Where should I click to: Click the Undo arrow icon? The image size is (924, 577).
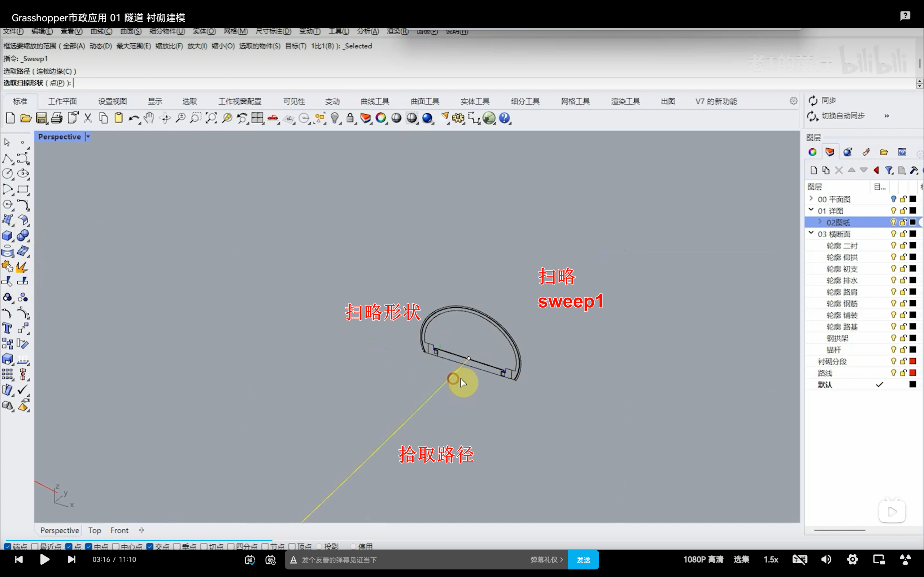(133, 118)
